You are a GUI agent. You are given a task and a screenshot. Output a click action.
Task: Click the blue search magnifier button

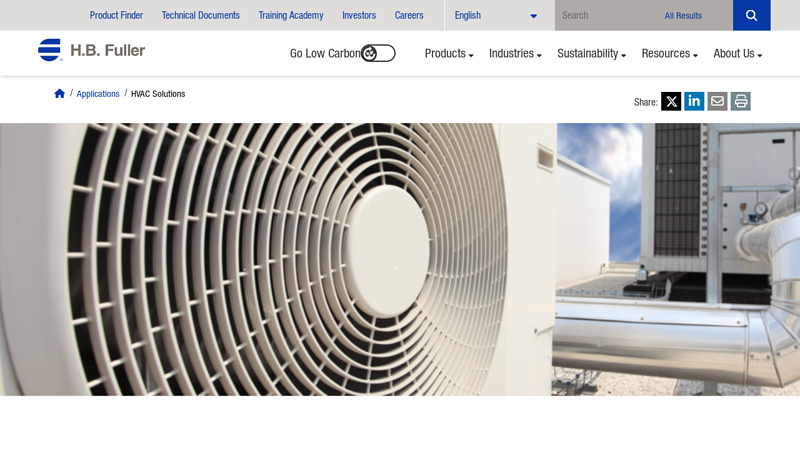coord(752,15)
